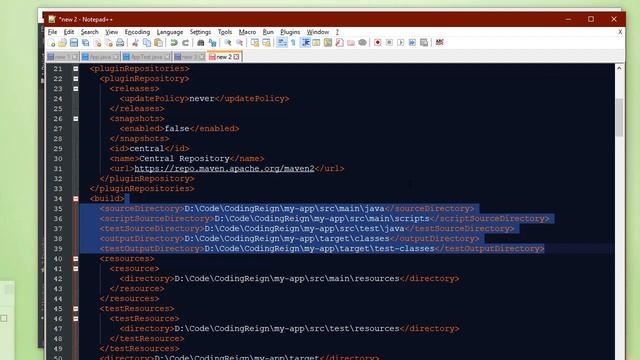
Task: Collapse the snapshots fold on line 26
Action: [x=76, y=119]
